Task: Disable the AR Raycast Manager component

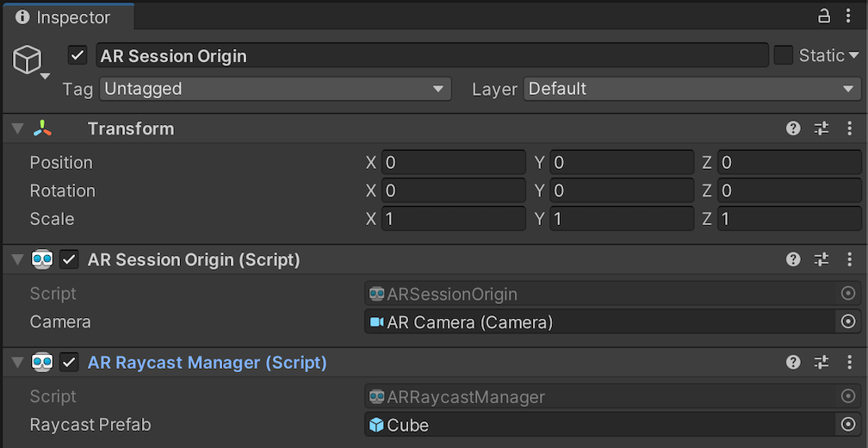Action: [x=70, y=363]
